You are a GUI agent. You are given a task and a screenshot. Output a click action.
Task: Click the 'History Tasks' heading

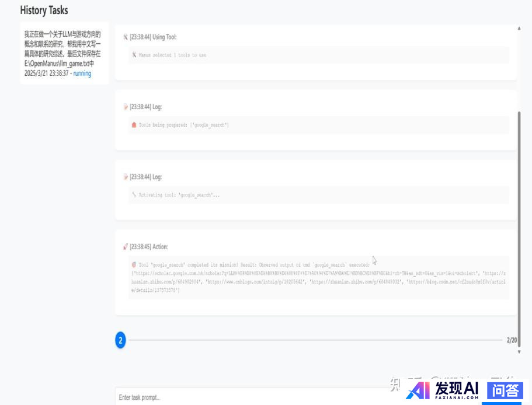click(44, 10)
